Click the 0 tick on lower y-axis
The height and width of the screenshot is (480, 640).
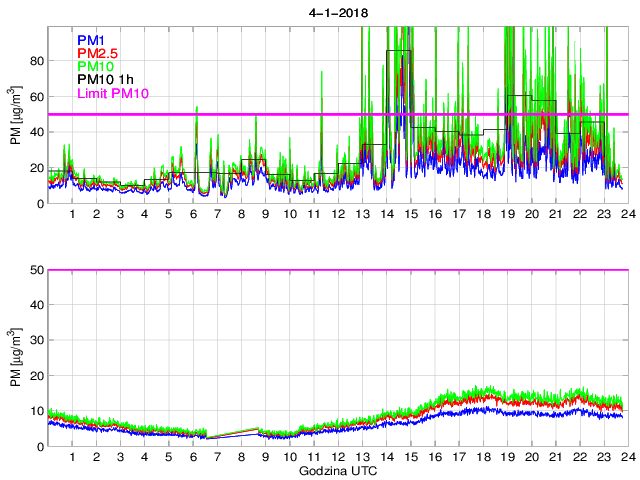[38, 447]
